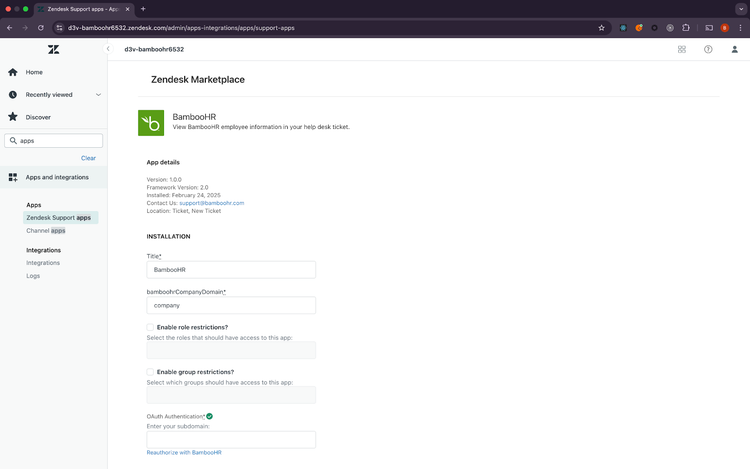Click the subdomain input field
The height and width of the screenshot is (469, 750).
pyautogui.click(x=231, y=440)
